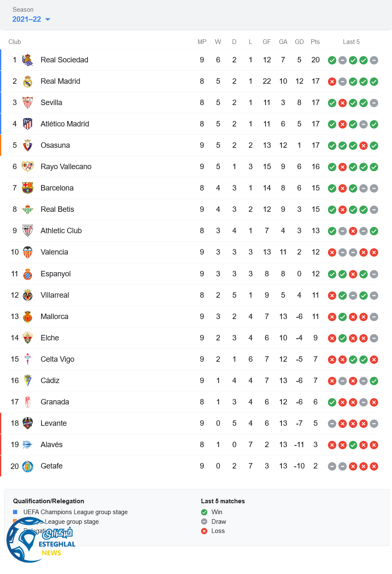Viewport: 392px width, 574px height.
Task: Click the Levante club crest
Action: pyautogui.click(x=28, y=423)
